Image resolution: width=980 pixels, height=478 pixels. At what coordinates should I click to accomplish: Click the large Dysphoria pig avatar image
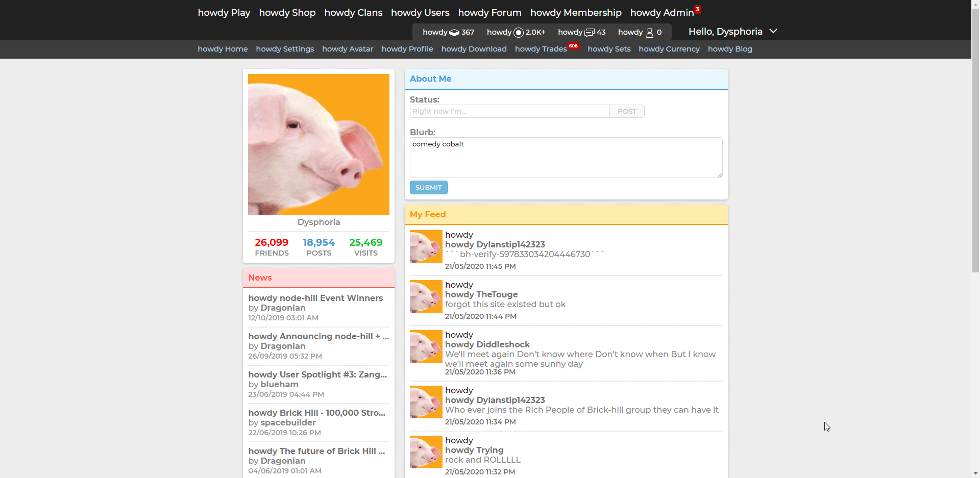[x=318, y=144]
